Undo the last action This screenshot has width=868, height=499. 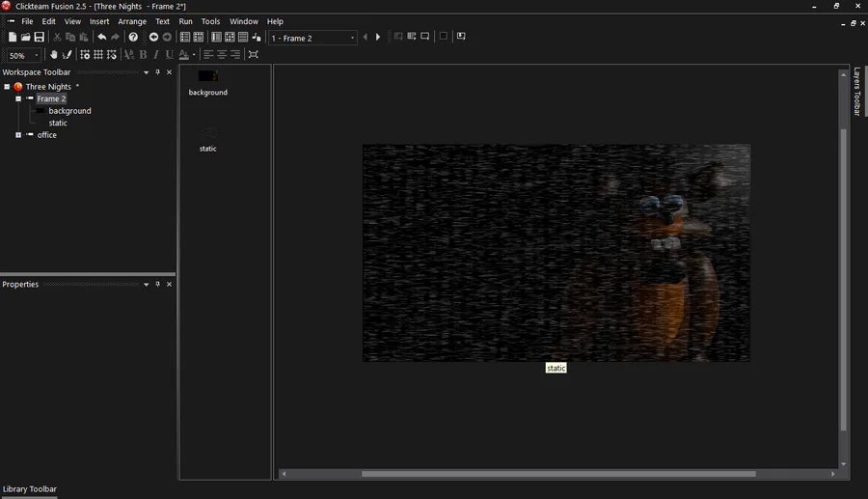coord(102,37)
